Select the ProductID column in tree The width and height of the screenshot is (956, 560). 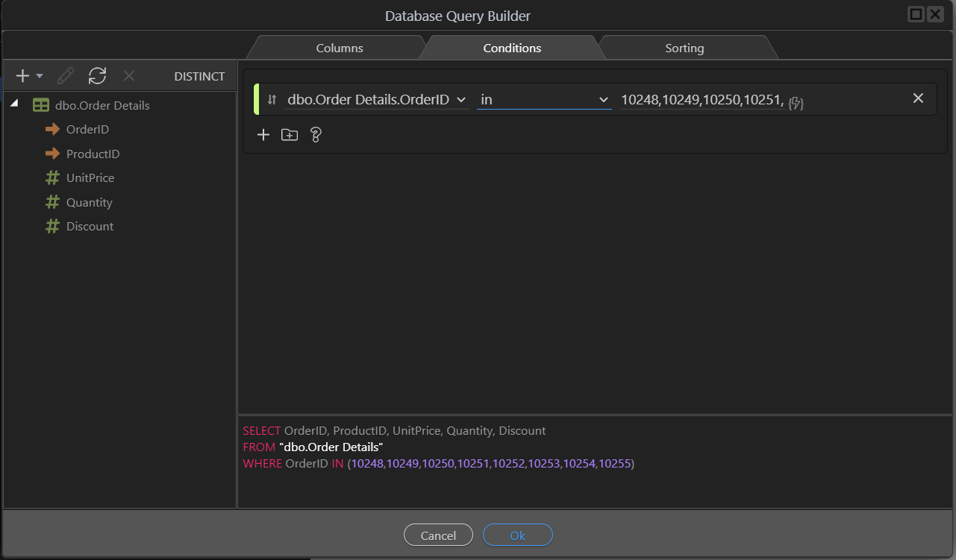93,154
